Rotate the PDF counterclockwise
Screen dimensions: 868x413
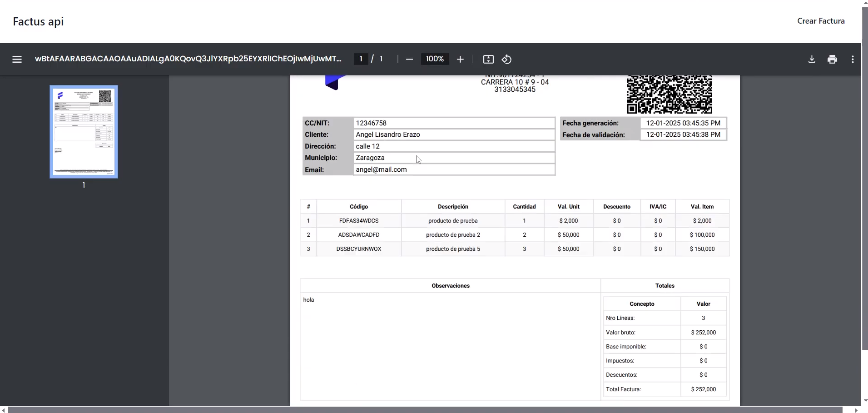click(x=506, y=59)
